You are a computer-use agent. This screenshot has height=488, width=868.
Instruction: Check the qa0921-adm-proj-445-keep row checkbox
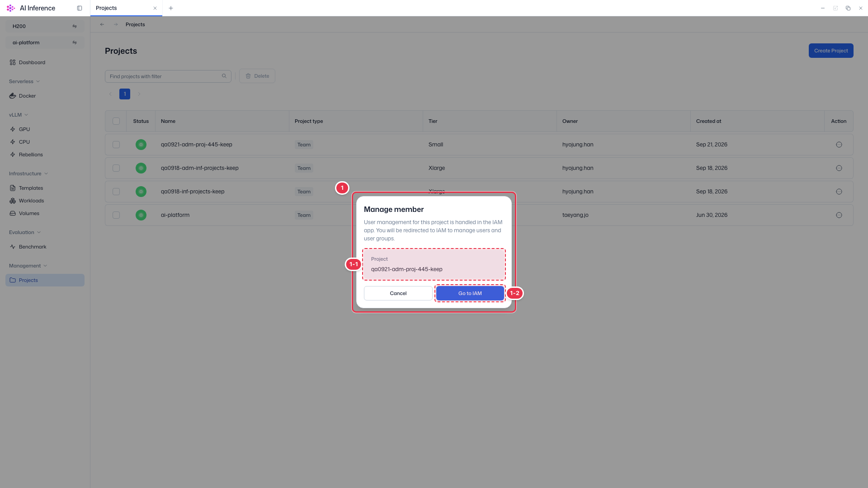click(116, 145)
